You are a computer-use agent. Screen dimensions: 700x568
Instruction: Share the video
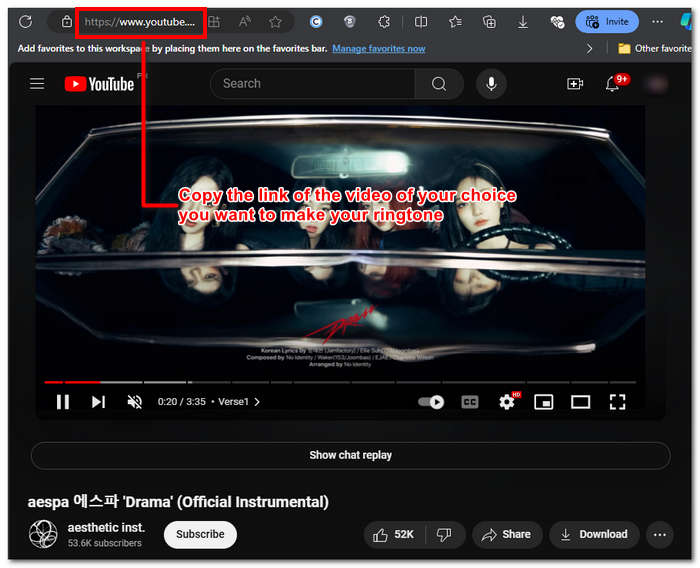(x=507, y=535)
